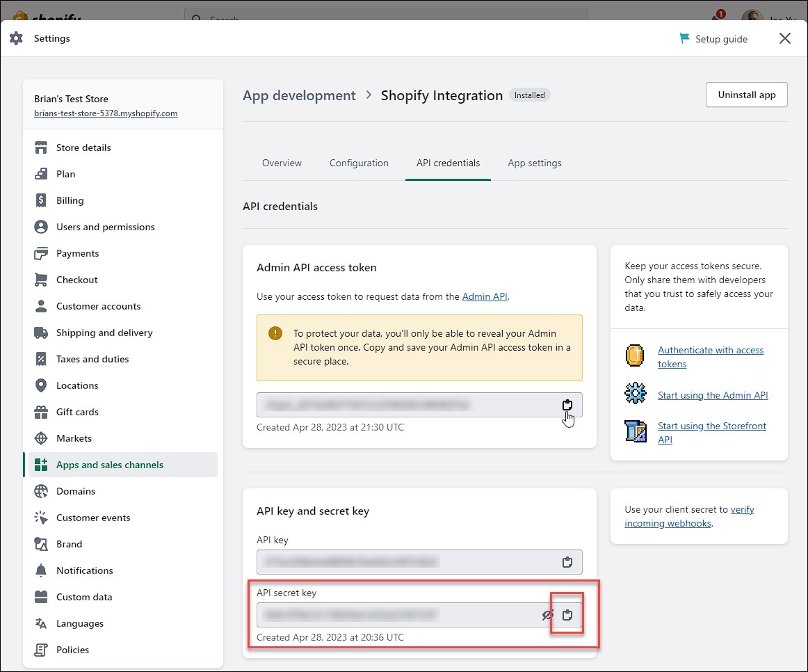The height and width of the screenshot is (672, 808).
Task: Click the Storefront API illustration icon
Action: coord(636,431)
